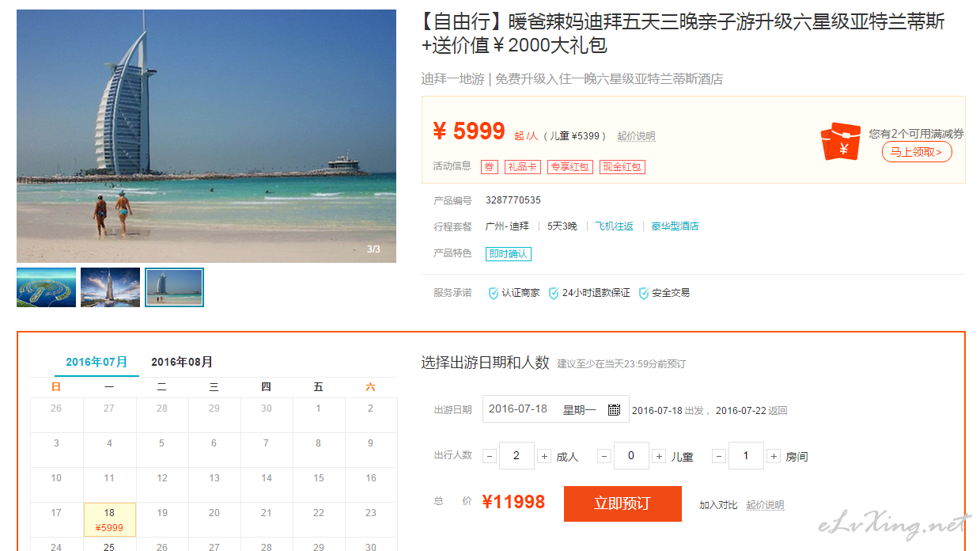Screen dimensions: 980x551
Task: Decrease adult count with minus button
Action: click(490, 456)
